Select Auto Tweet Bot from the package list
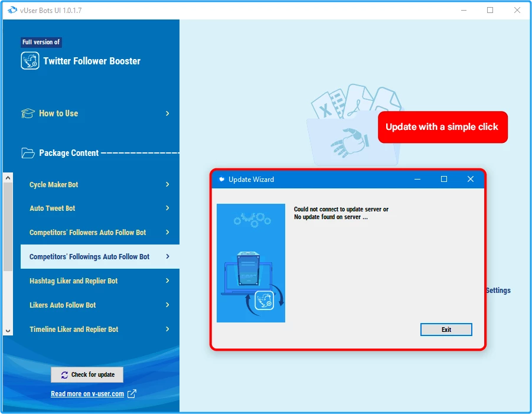Viewport: 532px width, 414px height. click(x=100, y=208)
